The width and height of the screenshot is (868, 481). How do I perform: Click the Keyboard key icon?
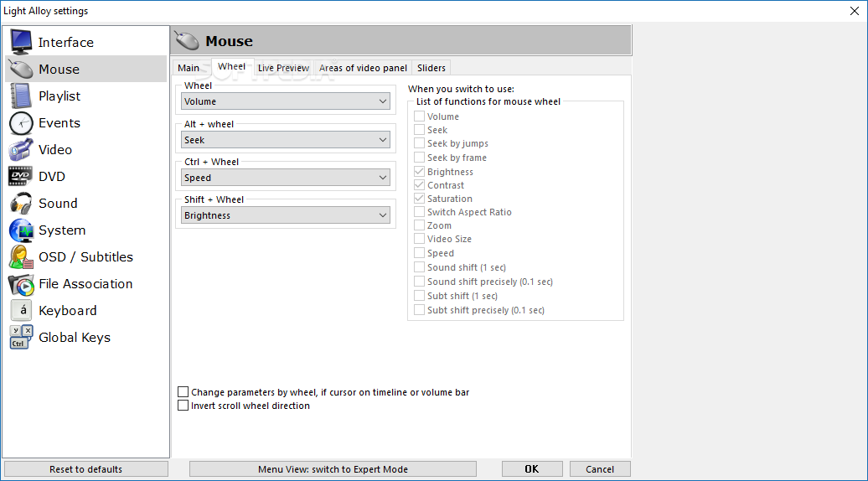pyautogui.click(x=21, y=311)
